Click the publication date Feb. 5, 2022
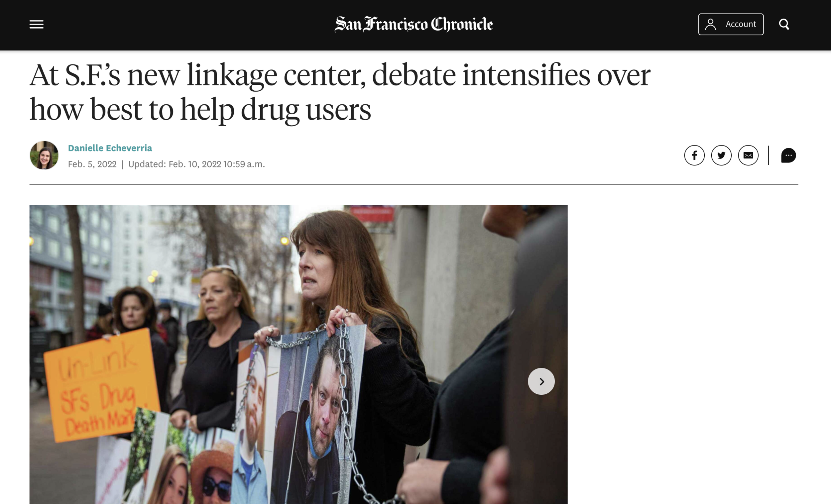This screenshot has height=504, width=831. click(x=92, y=164)
